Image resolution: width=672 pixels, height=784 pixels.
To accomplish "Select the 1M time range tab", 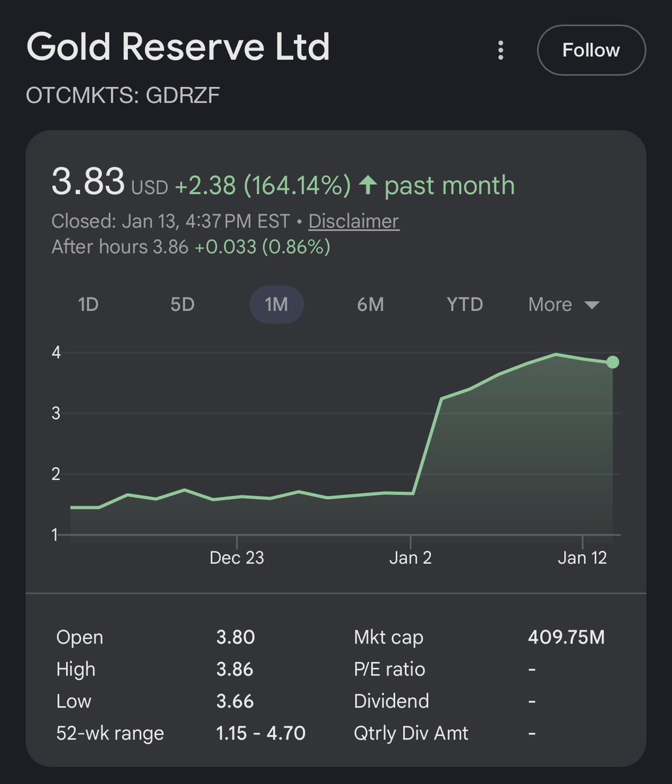I will pos(277,304).
